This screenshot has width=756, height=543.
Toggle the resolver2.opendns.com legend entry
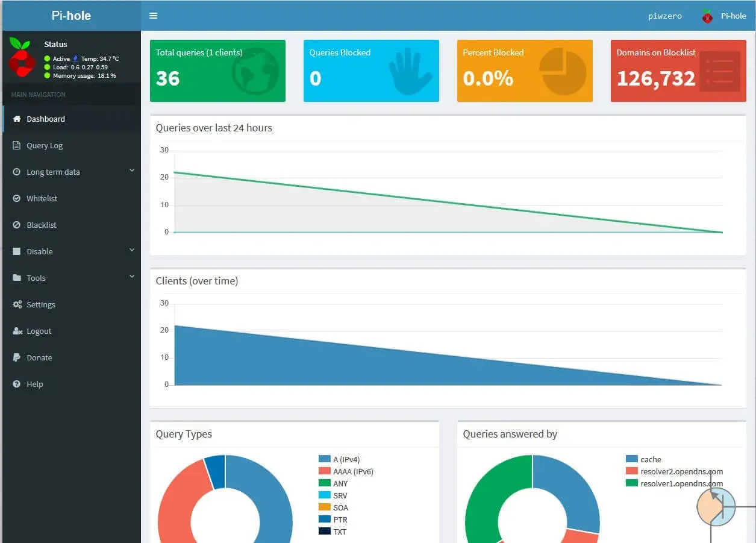(674, 471)
